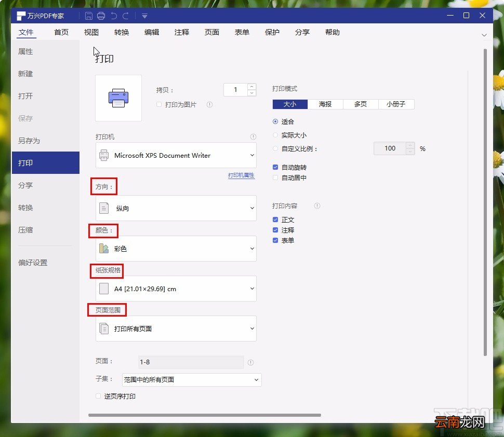The width and height of the screenshot is (504, 437).
Task: Open the 文件 menu tab
Action: coord(26,32)
